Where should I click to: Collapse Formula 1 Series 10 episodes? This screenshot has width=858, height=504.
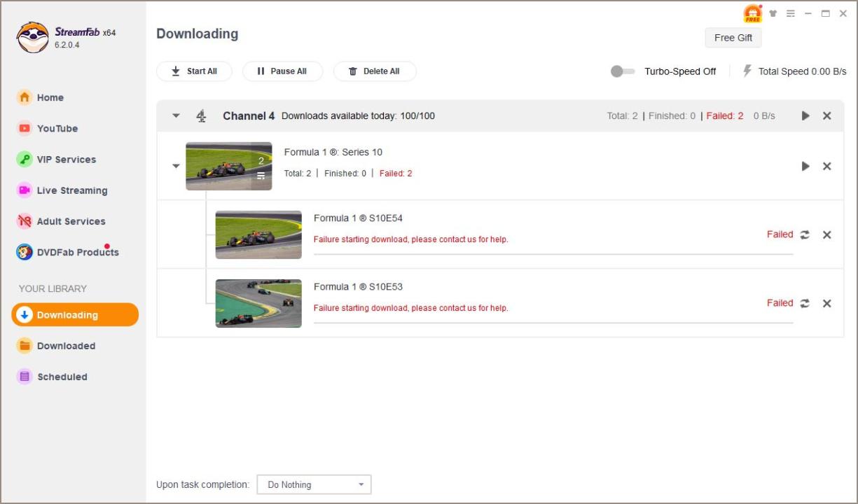pos(176,167)
